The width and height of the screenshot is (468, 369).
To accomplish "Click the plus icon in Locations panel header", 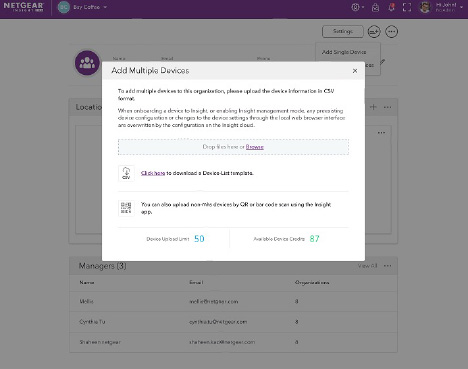I will tap(373, 107).
